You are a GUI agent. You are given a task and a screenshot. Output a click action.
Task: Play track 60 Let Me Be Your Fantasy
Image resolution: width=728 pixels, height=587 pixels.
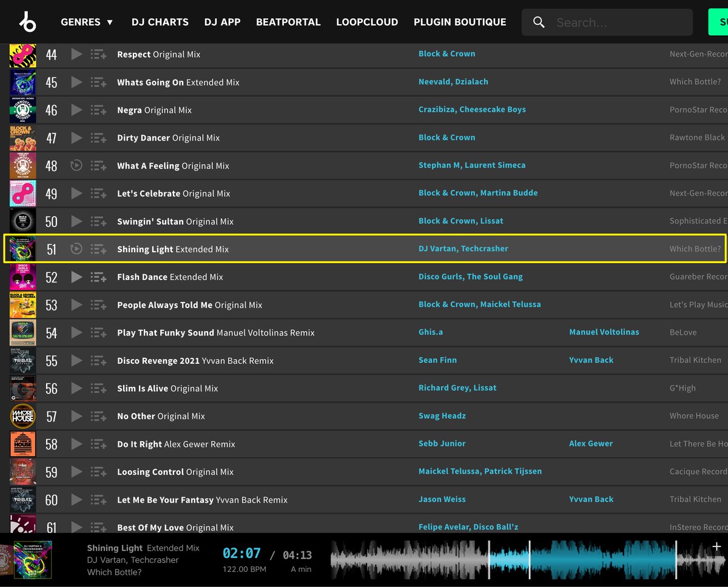pyautogui.click(x=76, y=500)
